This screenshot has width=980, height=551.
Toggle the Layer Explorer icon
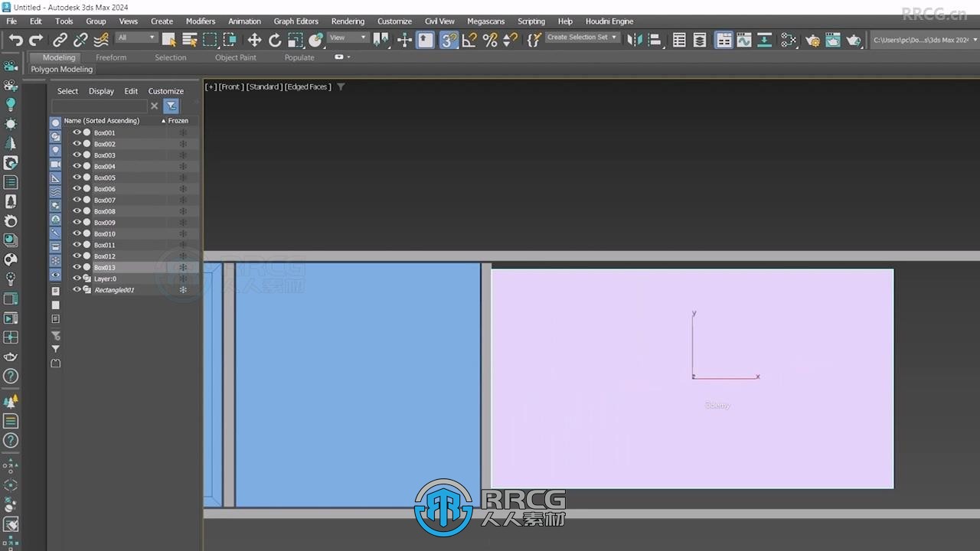(700, 40)
